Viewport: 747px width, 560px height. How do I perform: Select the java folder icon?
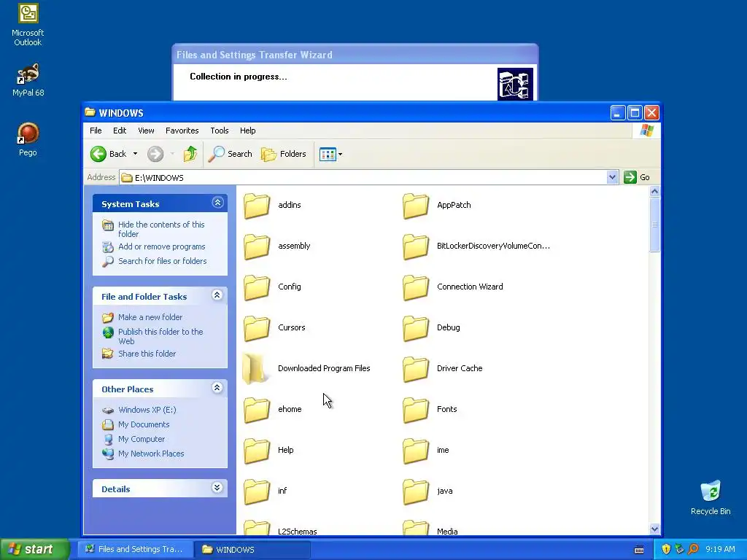click(415, 491)
